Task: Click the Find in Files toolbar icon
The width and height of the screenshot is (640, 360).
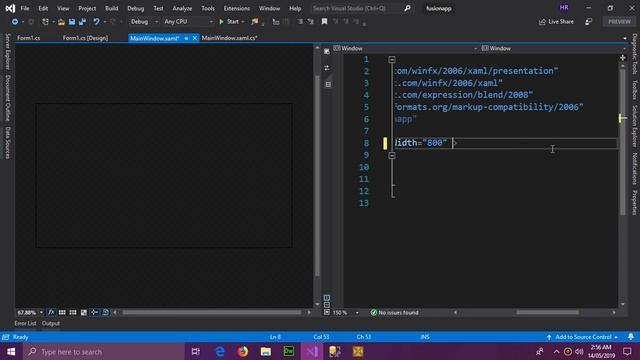Action: coord(255,22)
